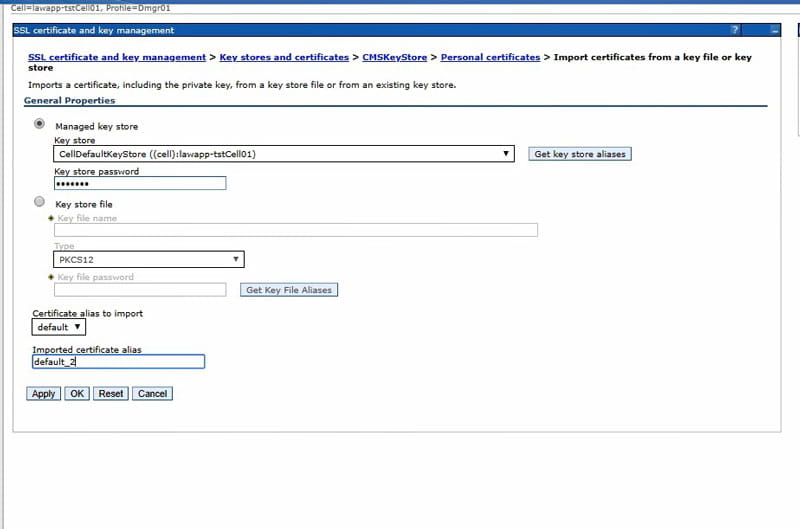Viewport: 800px width, 529px height.
Task: Go to SSL certificate and key management breadcrumb
Action: [117, 57]
